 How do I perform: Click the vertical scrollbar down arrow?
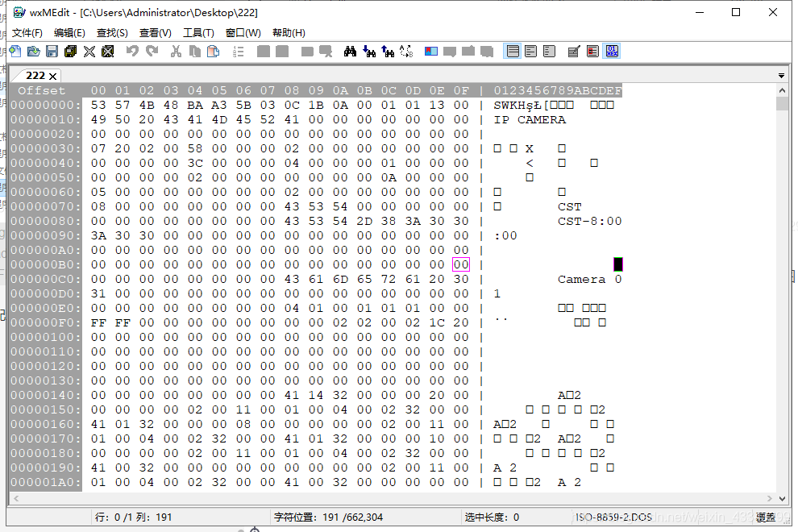782,499
